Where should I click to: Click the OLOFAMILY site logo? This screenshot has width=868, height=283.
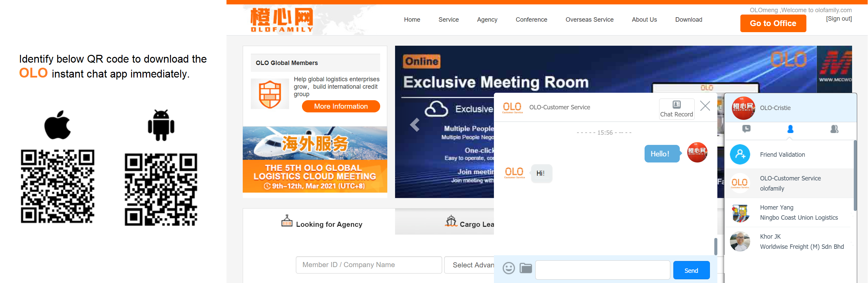pyautogui.click(x=282, y=20)
